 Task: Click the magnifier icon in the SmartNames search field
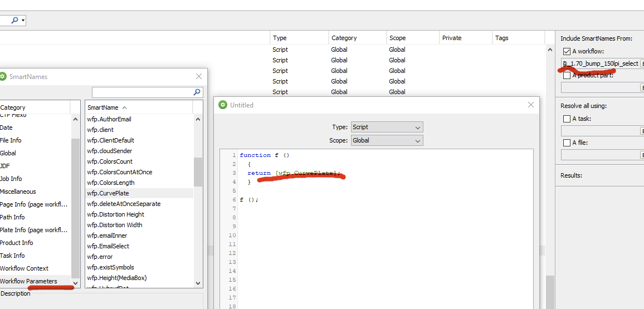click(x=197, y=92)
